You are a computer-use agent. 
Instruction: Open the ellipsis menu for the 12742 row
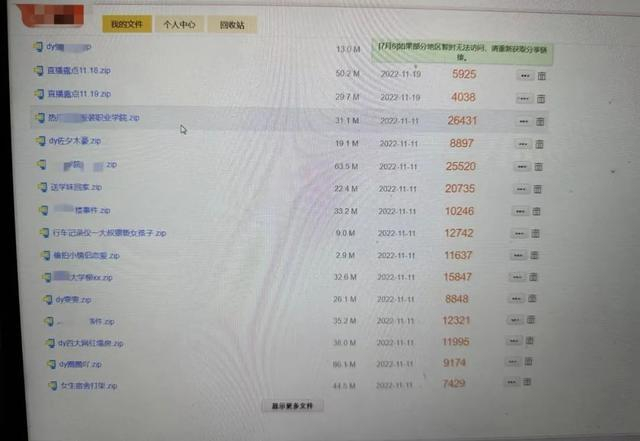[519, 234]
